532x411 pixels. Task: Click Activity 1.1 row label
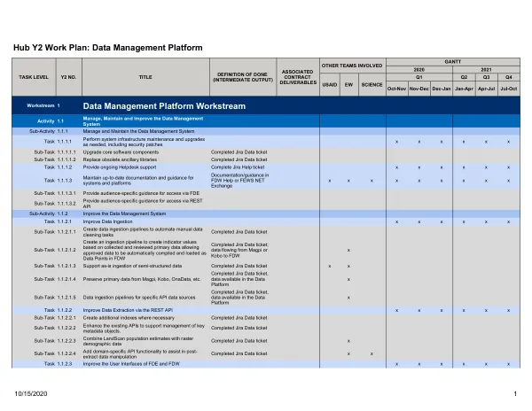click(x=51, y=121)
